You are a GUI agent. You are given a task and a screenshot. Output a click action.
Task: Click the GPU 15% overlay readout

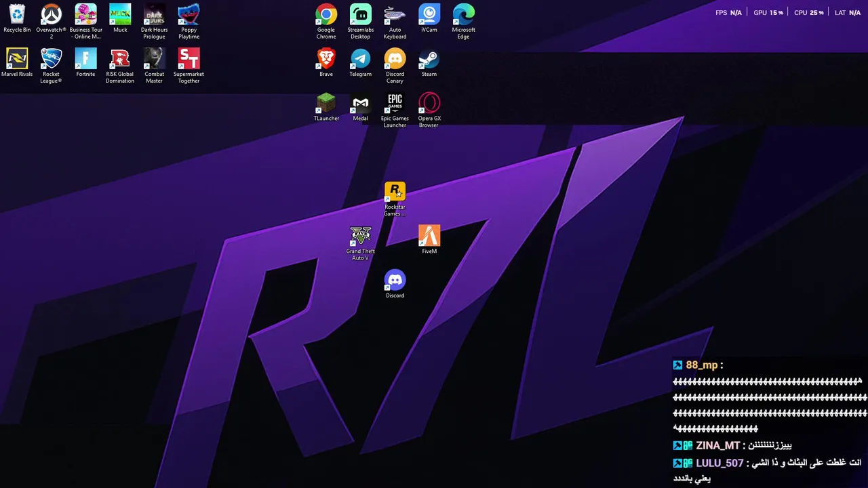[x=768, y=13]
